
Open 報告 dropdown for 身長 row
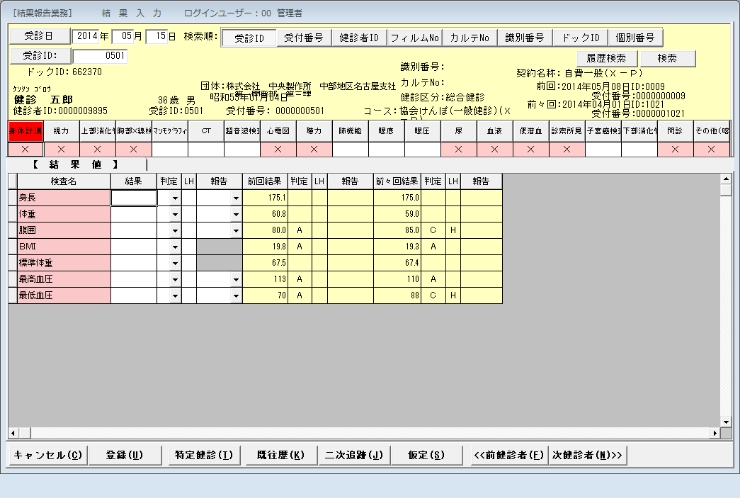tap(236, 198)
